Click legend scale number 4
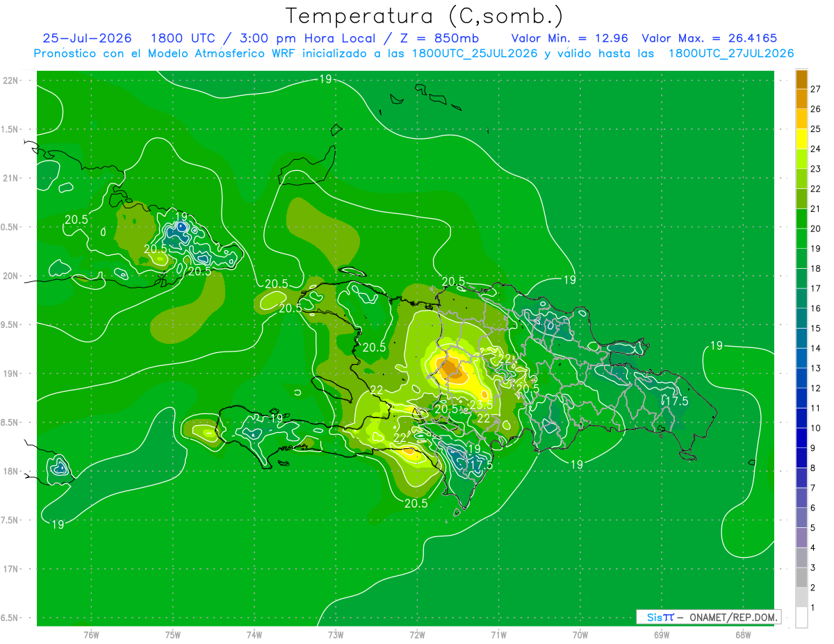The height and width of the screenshot is (644, 834). 813,547
